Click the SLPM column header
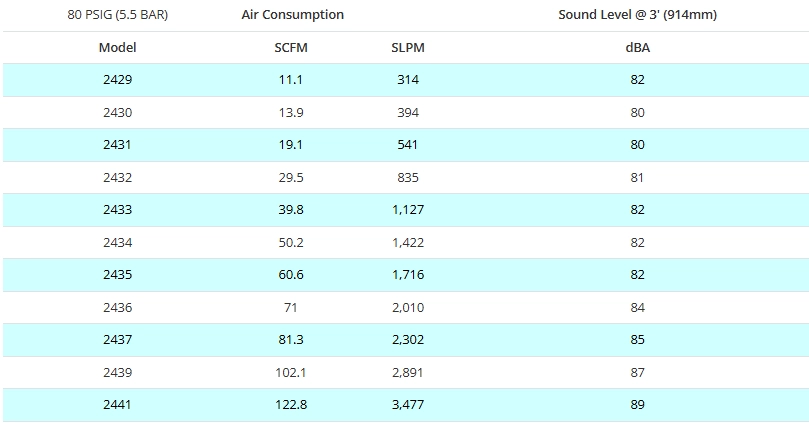The width and height of the screenshot is (809, 423). (408, 47)
